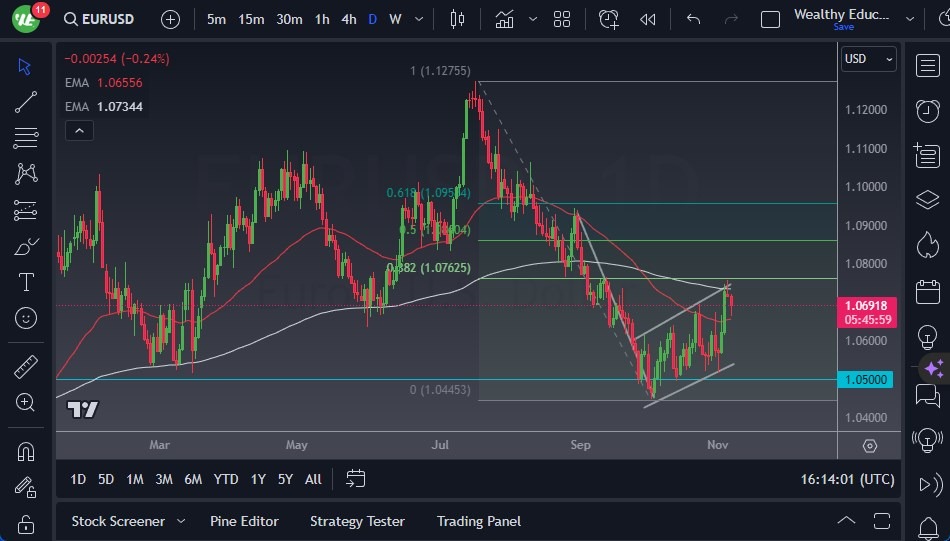The height and width of the screenshot is (541, 950).
Task: Set chart range to YTD
Action: pyautogui.click(x=226, y=479)
